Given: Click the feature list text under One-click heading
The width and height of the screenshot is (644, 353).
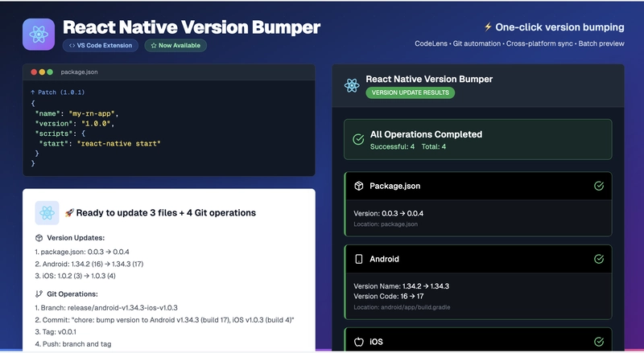Looking at the screenshot, I should [519, 43].
